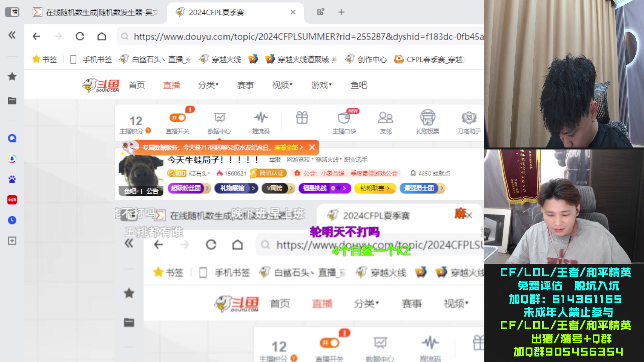Open 穿越火线道聚城 bookmark
644x362 pixels.
click(301, 59)
